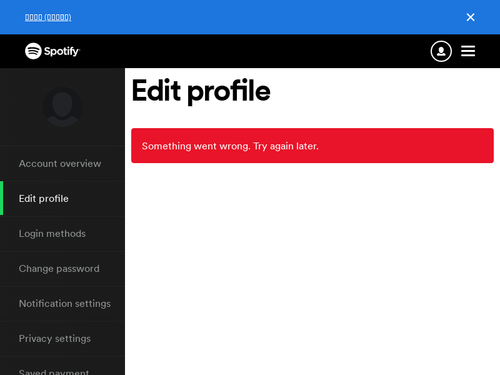Image resolution: width=500 pixels, height=375 pixels.
Task: Click the 'Something went wrong' error message
Action: tap(312, 146)
